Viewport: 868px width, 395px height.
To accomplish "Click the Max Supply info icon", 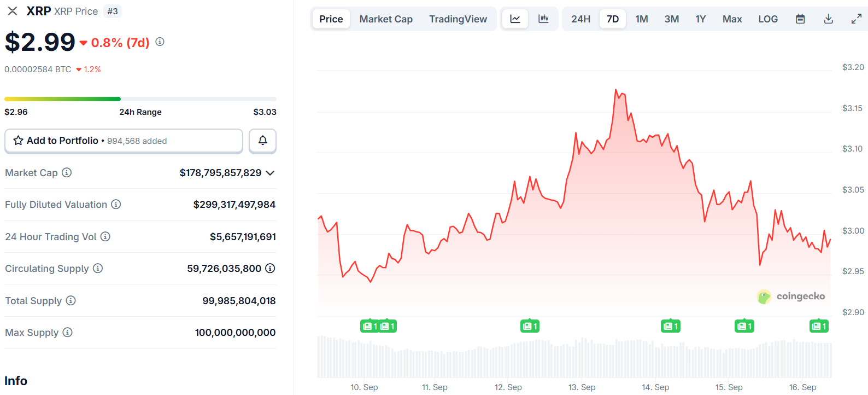I will point(67,332).
